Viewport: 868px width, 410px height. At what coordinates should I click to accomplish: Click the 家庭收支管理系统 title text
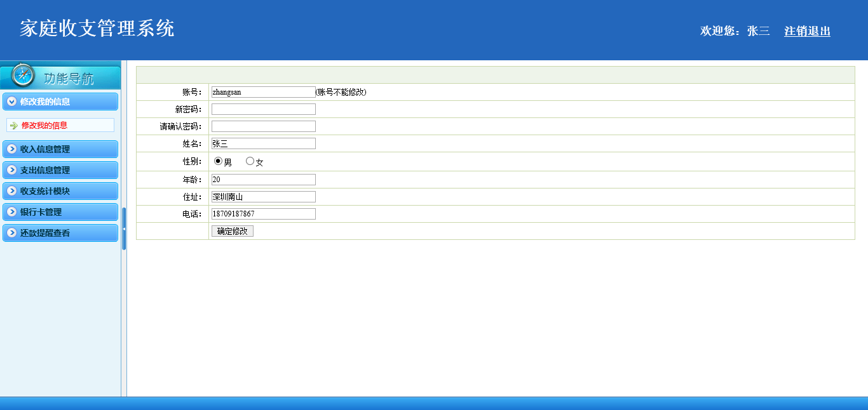[x=97, y=29]
